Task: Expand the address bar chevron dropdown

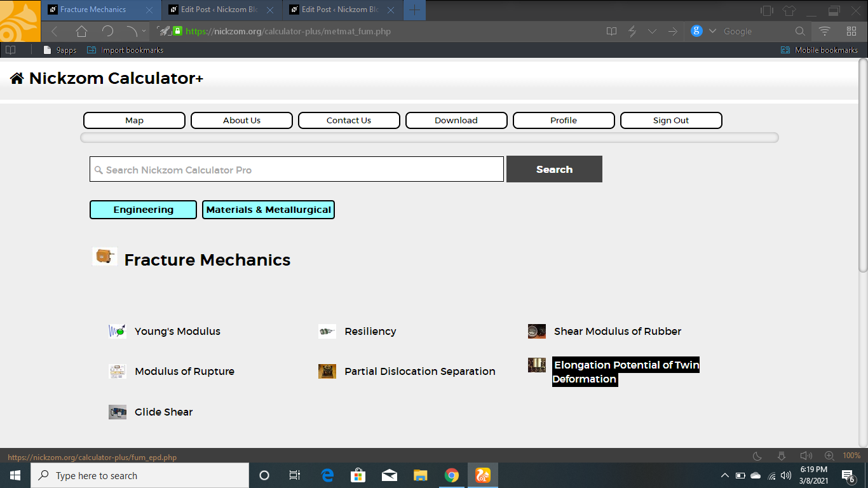Action: pos(653,31)
